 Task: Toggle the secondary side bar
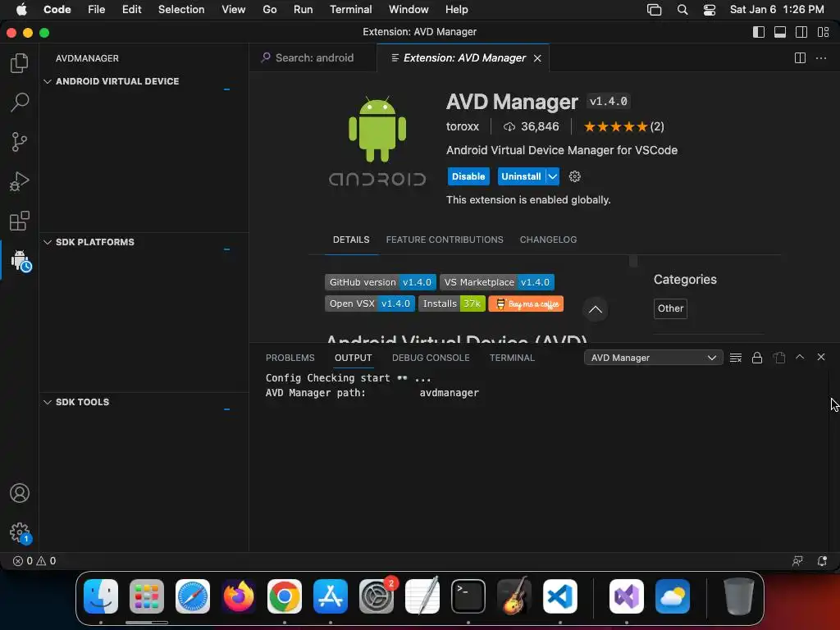point(801,32)
